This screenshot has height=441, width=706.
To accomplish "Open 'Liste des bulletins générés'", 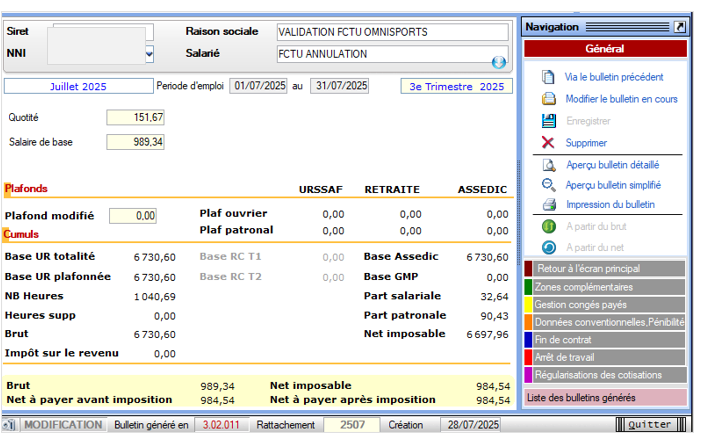I will coord(604,398).
